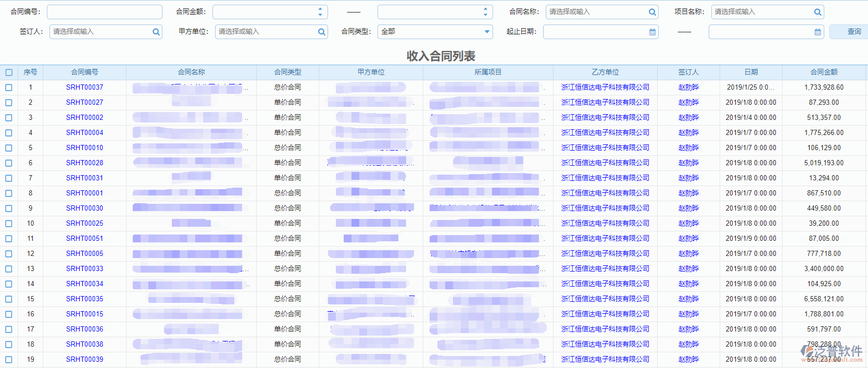This screenshot has height=368, width=868.
Task: Click the 序号 column header
Action: [30, 72]
